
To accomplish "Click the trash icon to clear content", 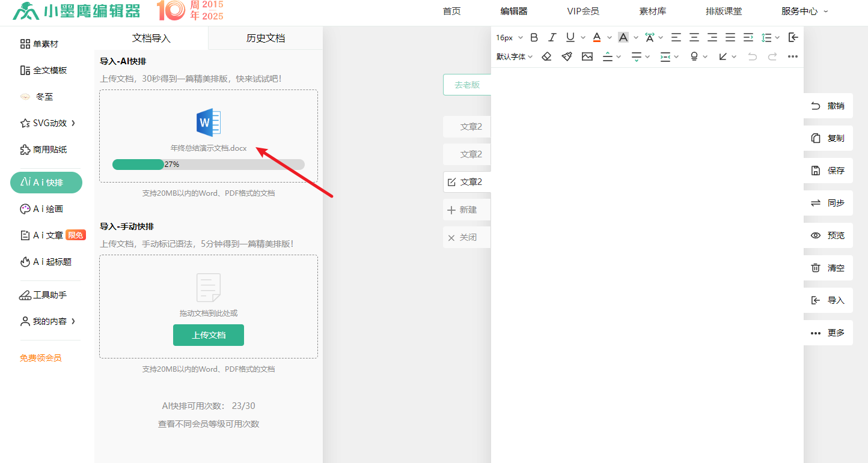I will pyautogui.click(x=816, y=268).
